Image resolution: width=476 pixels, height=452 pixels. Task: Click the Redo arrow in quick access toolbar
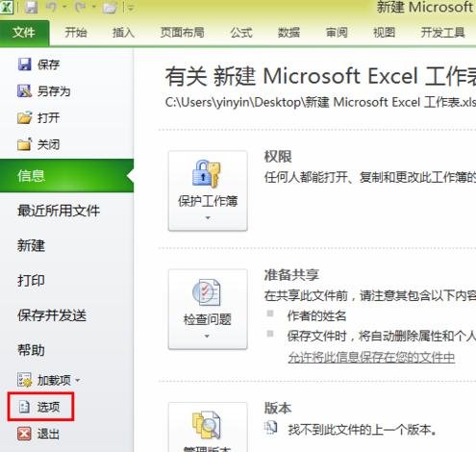pyautogui.click(x=81, y=7)
